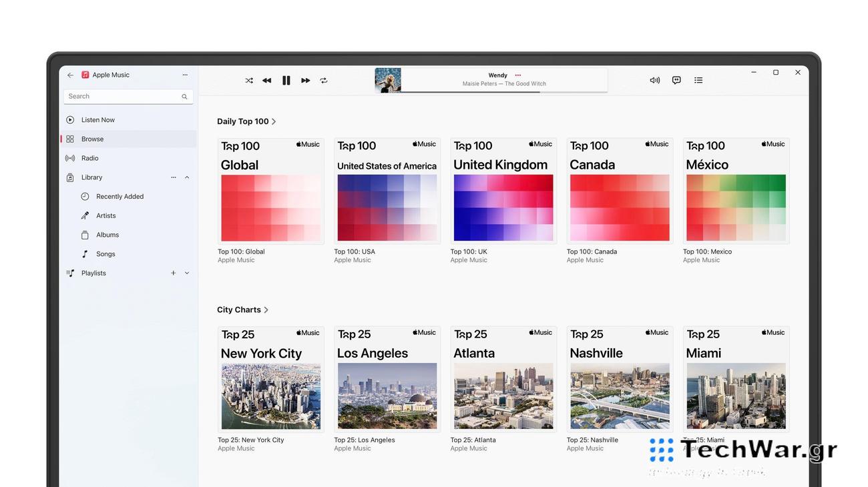Enable shuffle playback
Image resolution: width=868 pixels, height=487 pixels.
point(249,80)
